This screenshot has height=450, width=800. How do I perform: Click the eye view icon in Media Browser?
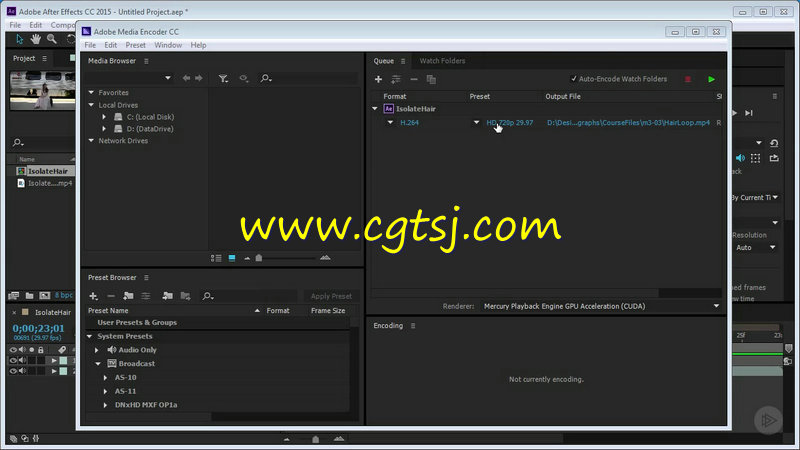244,78
